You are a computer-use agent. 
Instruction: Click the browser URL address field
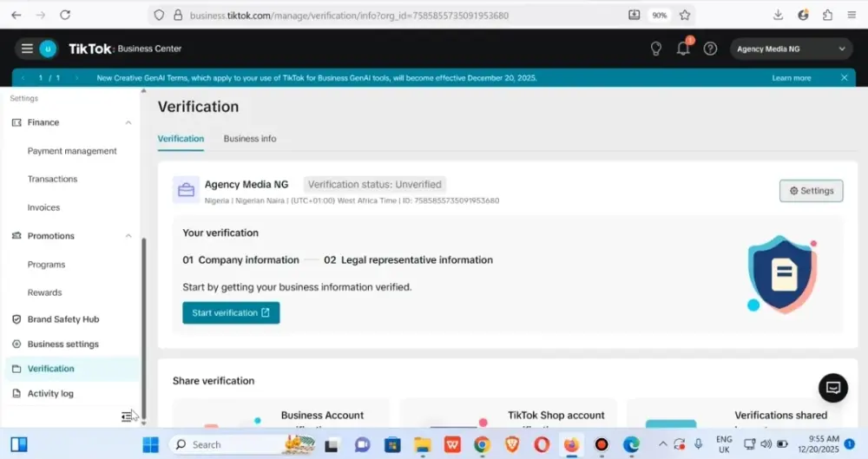(349, 16)
